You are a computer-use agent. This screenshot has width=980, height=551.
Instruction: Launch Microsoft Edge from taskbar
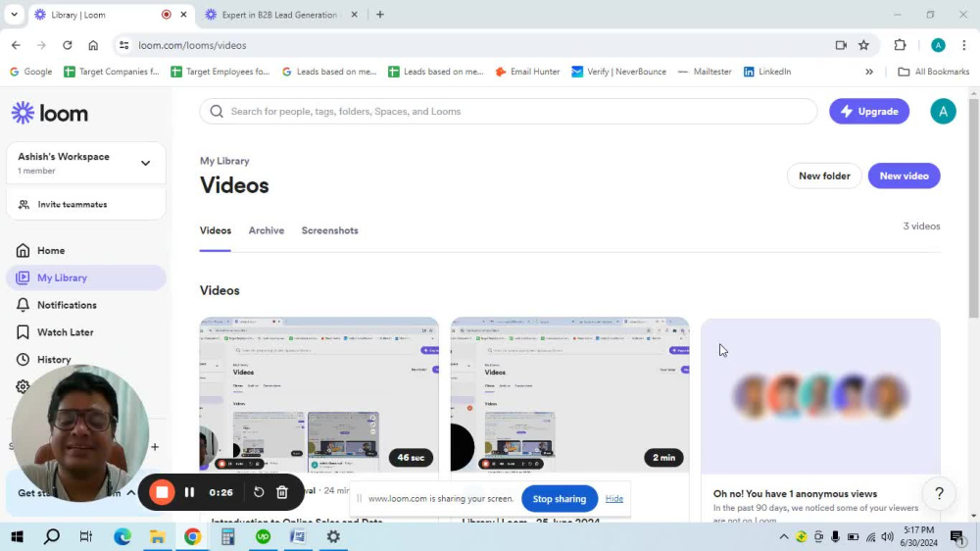122,536
